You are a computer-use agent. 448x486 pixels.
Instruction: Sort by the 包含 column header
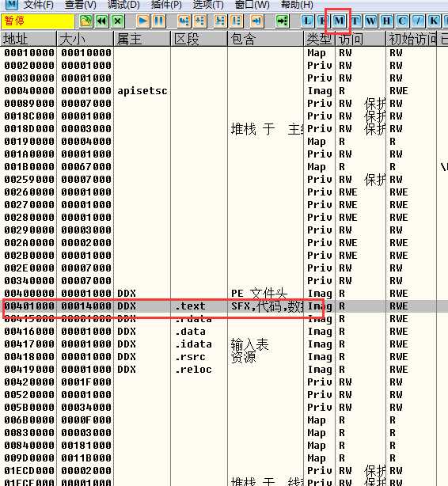(266, 39)
